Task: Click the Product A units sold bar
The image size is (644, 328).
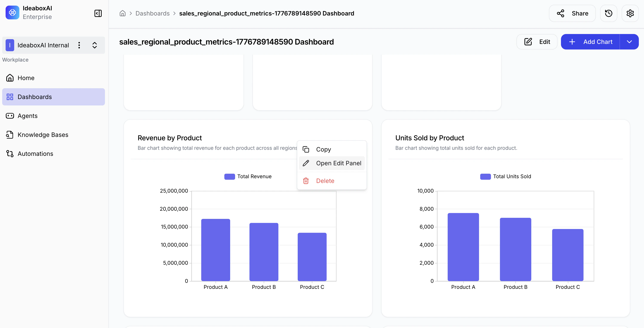Action: coord(463,247)
